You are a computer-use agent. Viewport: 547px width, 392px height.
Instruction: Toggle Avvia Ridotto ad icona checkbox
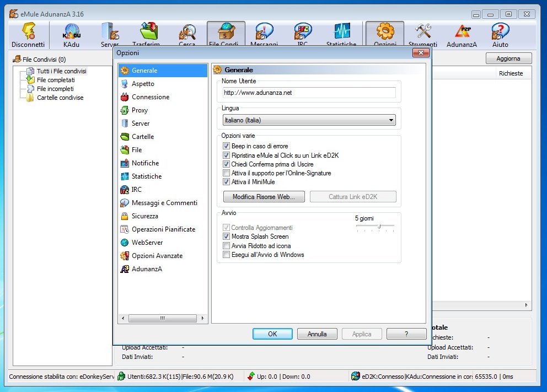pos(226,246)
